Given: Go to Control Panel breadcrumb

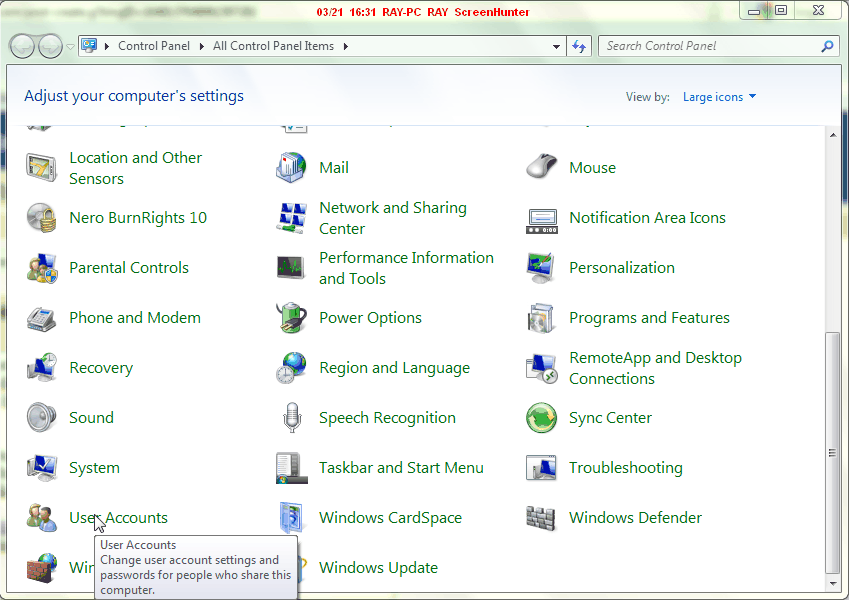Looking at the screenshot, I should point(154,46).
